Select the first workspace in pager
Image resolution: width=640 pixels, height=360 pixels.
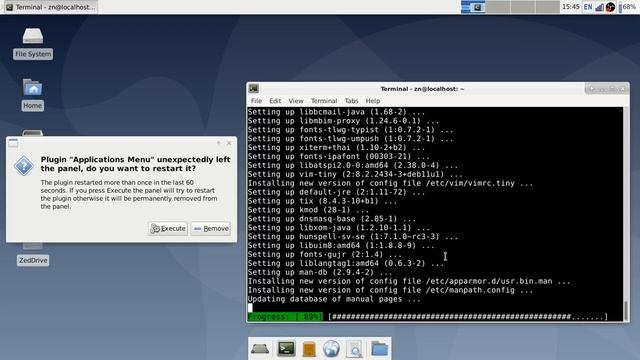click(473, 7)
